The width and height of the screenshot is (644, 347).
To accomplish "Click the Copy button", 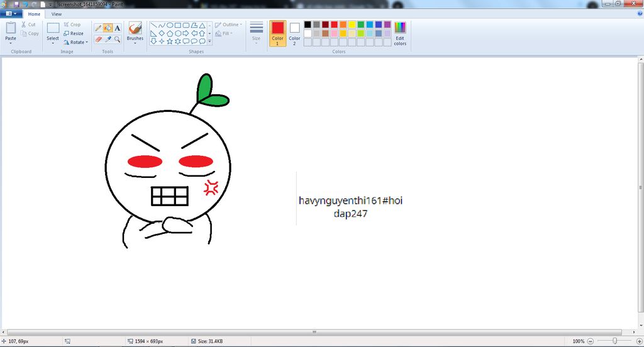I will coord(30,34).
